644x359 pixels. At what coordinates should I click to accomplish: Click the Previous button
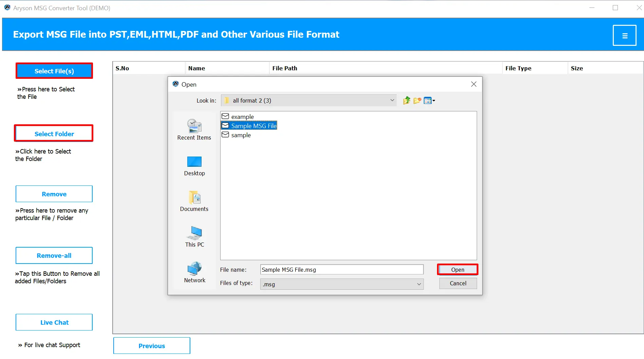tap(152, 346)
